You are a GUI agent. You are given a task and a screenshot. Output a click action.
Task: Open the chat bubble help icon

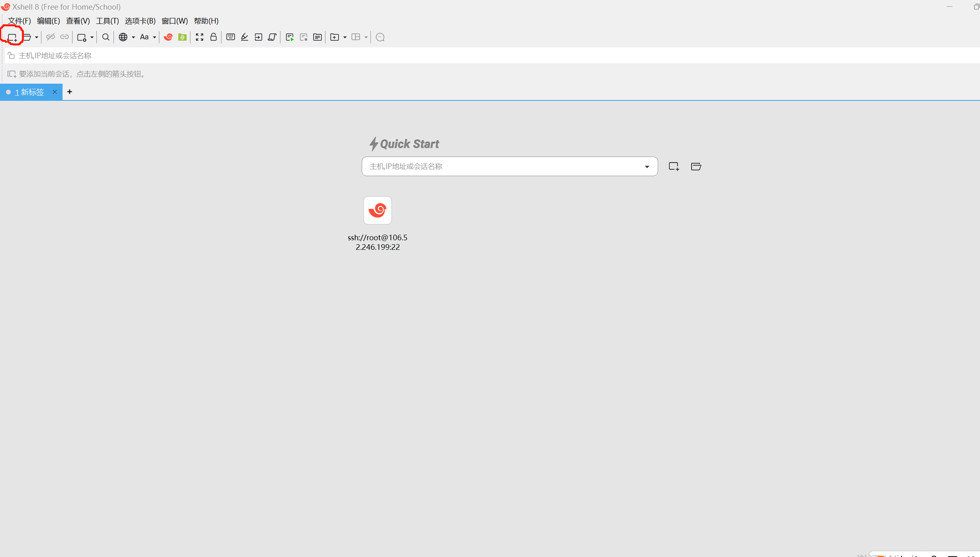click(x=380, y=37)
